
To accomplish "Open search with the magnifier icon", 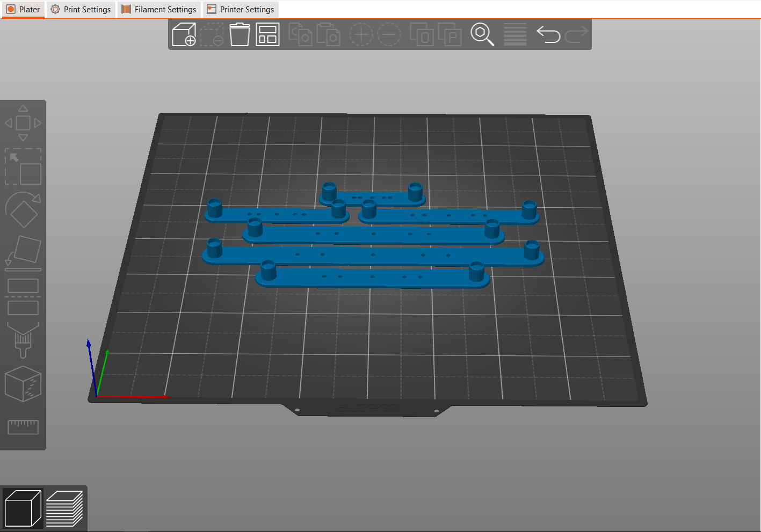I will (482, 35).
